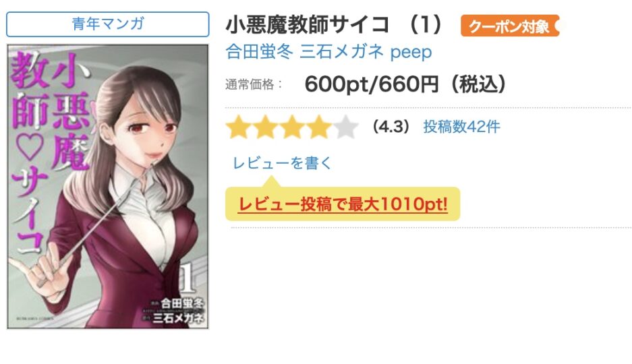Viewport: 632px width, 364px height.
Task: Click the second gold rating star
Action: point(265,127)
